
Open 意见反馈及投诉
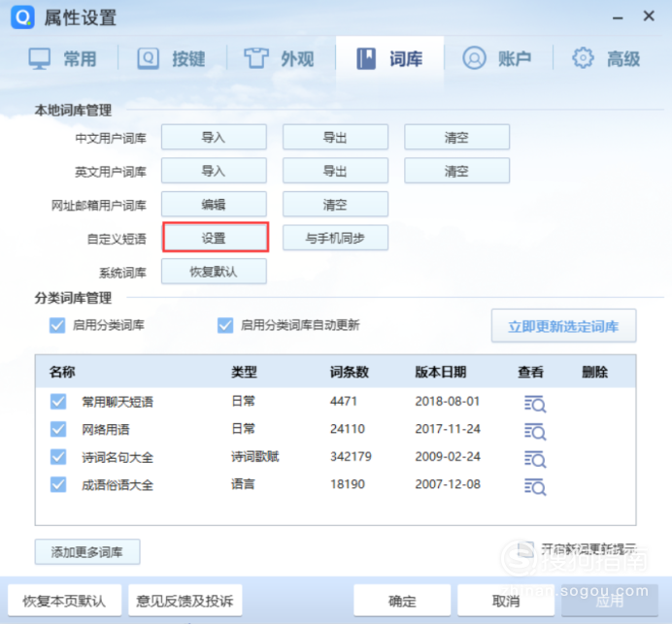click(x=185, y=601)
